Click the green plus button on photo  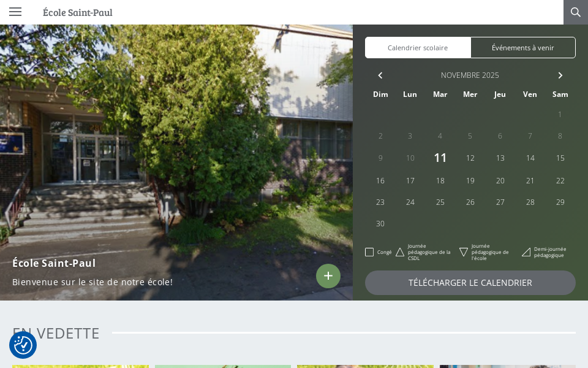(x=328, y=276)
